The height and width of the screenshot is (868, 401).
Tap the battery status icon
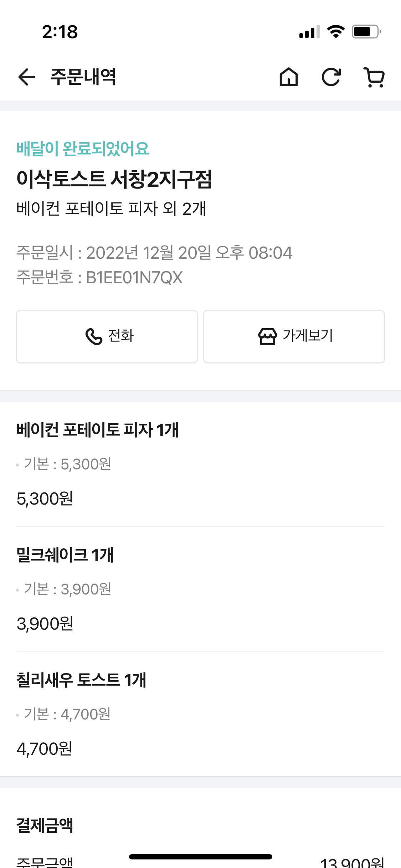tap(366, 32)
